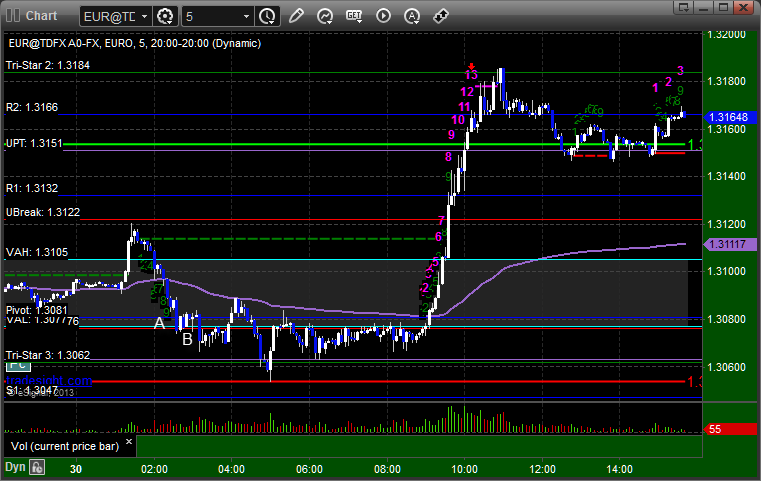Select the pencil drawing tools icon
Viewport: 761px width, 481px height.
[296, 16]
